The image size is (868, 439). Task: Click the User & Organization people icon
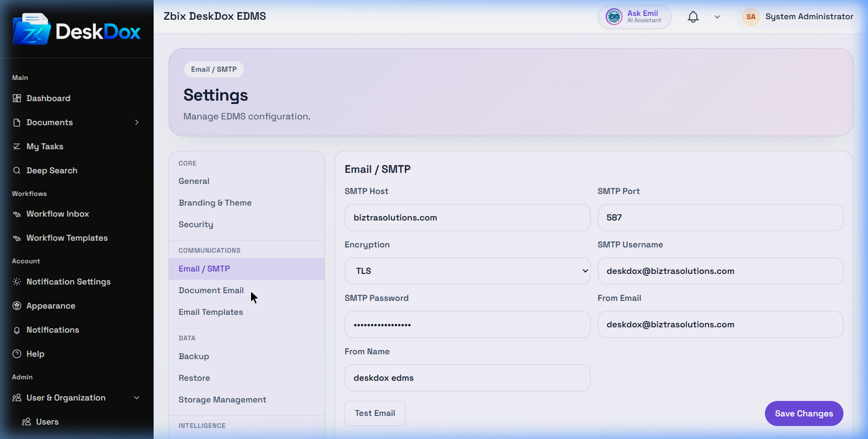click(x=17, y=398)
